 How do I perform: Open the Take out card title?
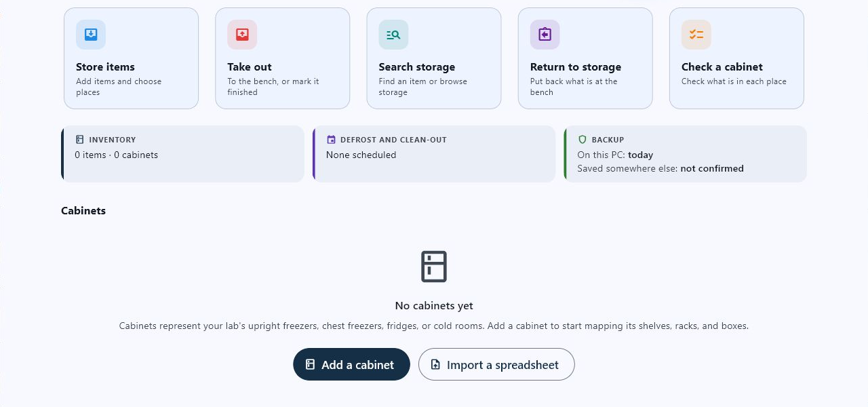coord(250,66)
